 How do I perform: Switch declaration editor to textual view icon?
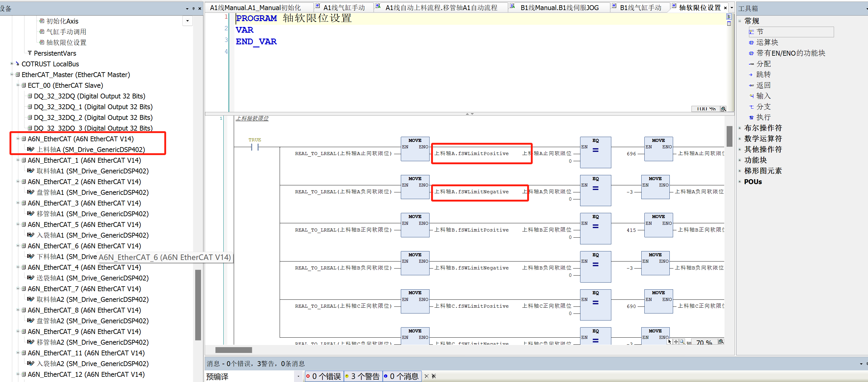tap(729, 17)
